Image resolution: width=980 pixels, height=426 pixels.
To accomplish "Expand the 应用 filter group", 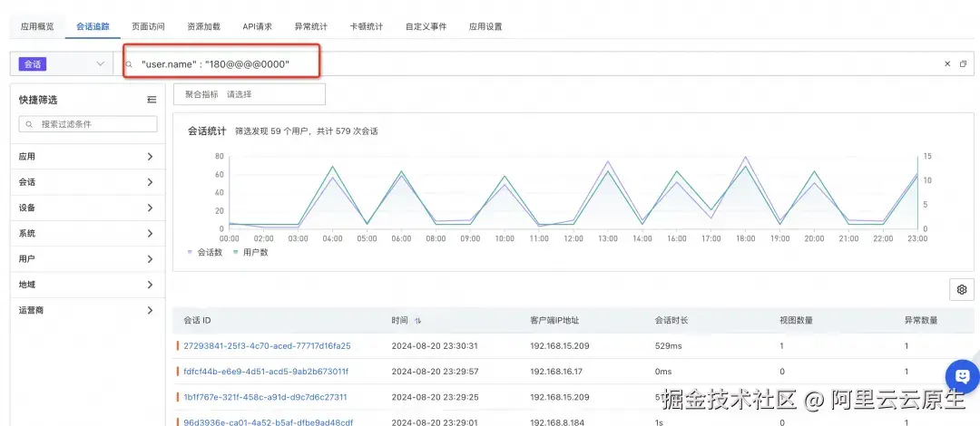I will point(87,157).
